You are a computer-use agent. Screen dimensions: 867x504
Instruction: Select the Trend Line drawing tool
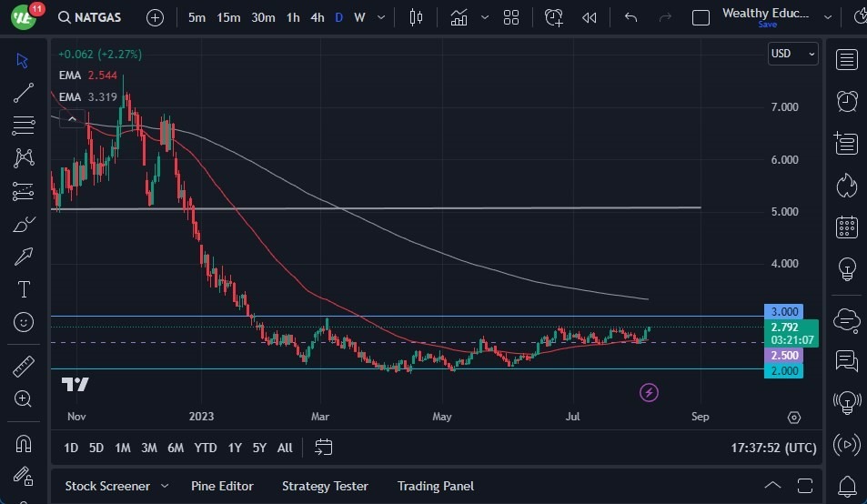[24, 93]
